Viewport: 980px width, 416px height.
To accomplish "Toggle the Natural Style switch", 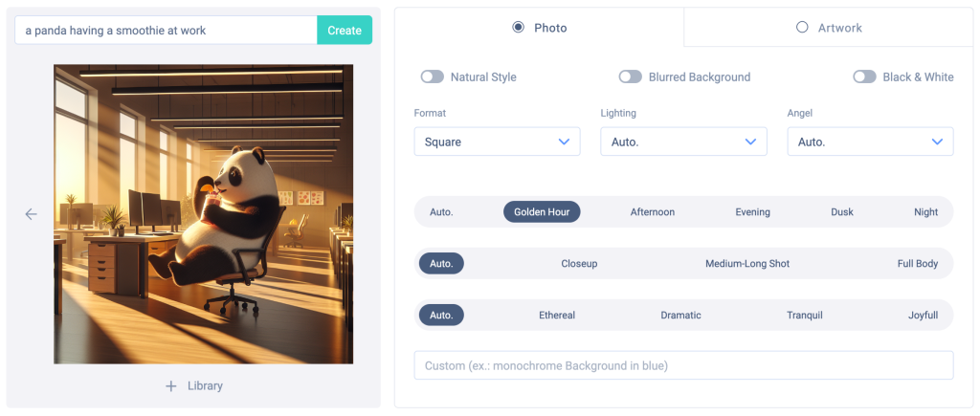I will point(433,77).
